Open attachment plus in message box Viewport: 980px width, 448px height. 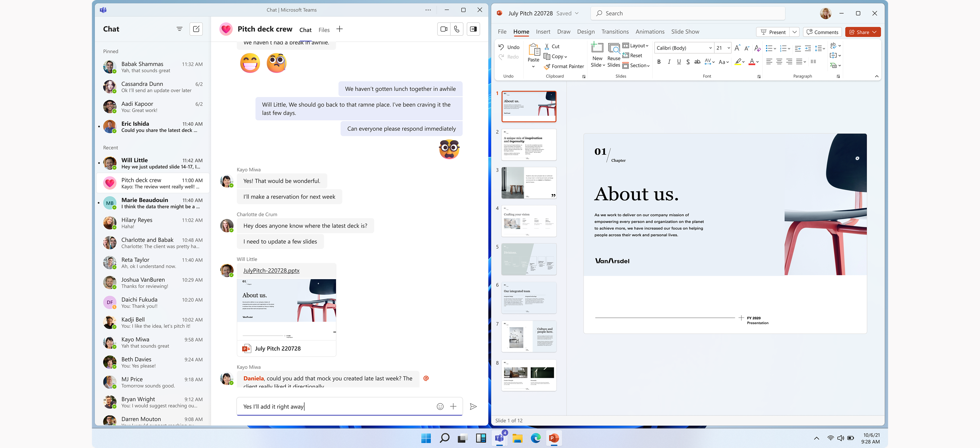point(453,406)
